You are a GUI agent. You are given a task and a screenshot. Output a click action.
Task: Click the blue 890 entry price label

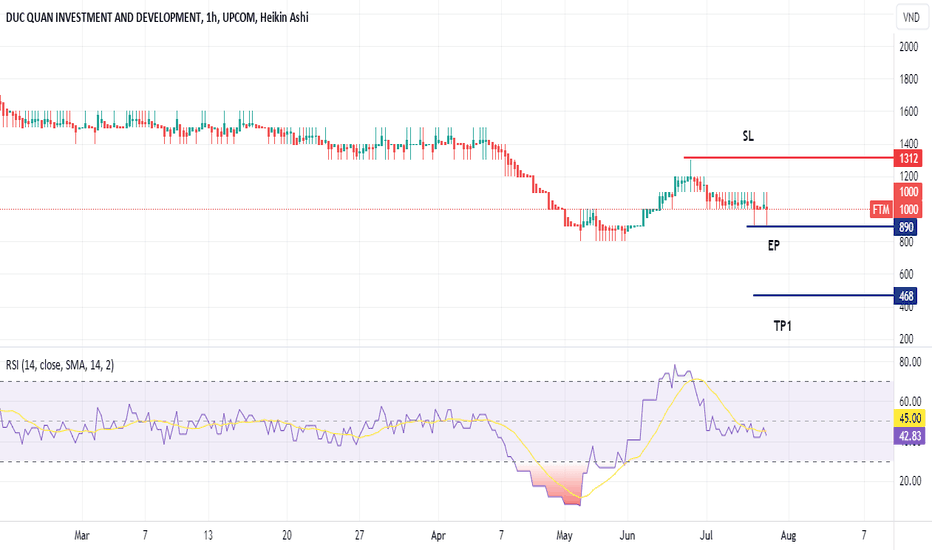[x=906, y=227]
